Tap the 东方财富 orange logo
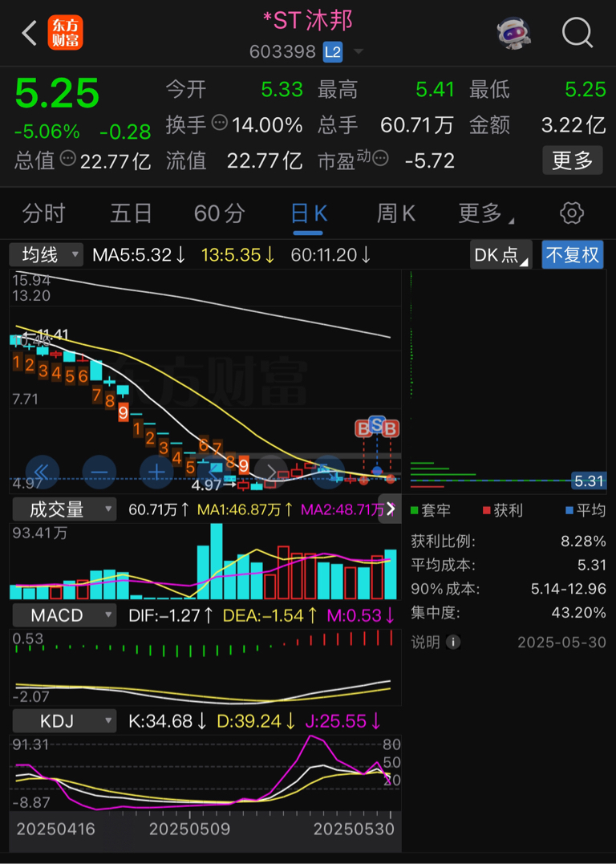This screenshot has height=864, width=616. 65,33
